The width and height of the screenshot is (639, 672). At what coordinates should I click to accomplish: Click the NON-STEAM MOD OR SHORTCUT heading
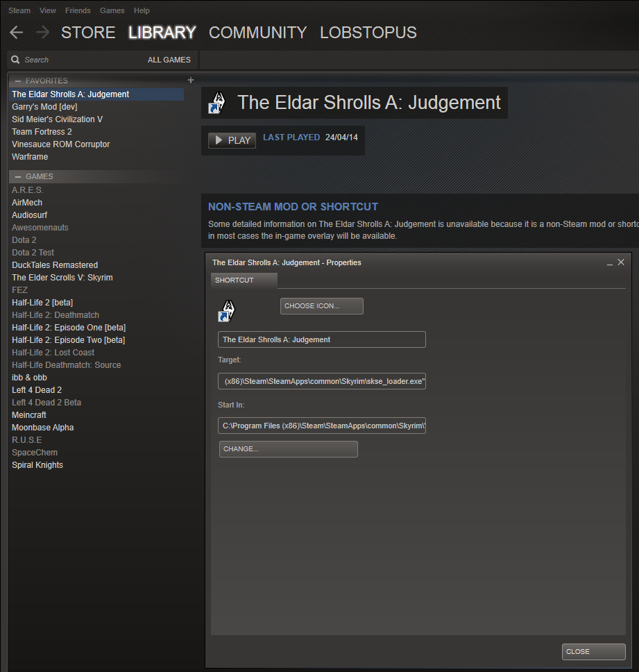(293, 207)
